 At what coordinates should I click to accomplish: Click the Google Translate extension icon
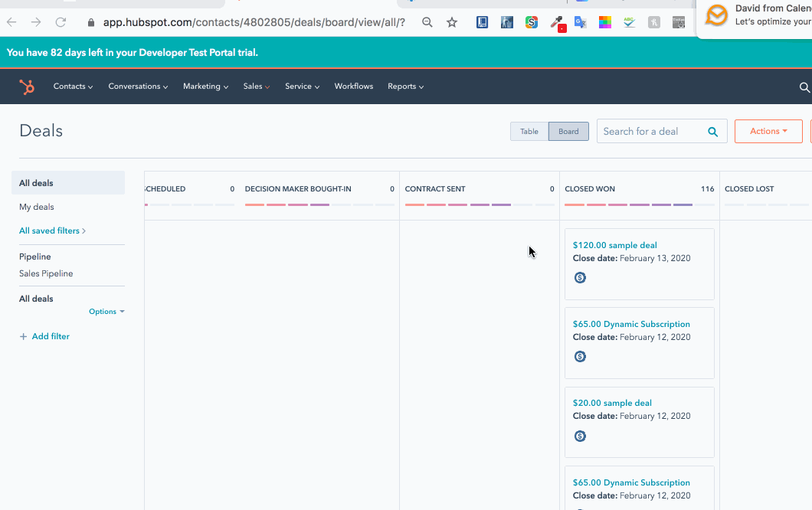[580, 22]
